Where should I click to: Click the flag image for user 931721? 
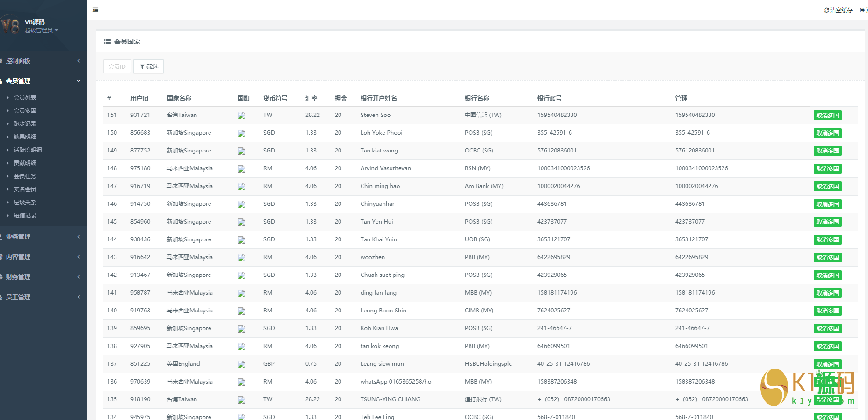(241, 116)
